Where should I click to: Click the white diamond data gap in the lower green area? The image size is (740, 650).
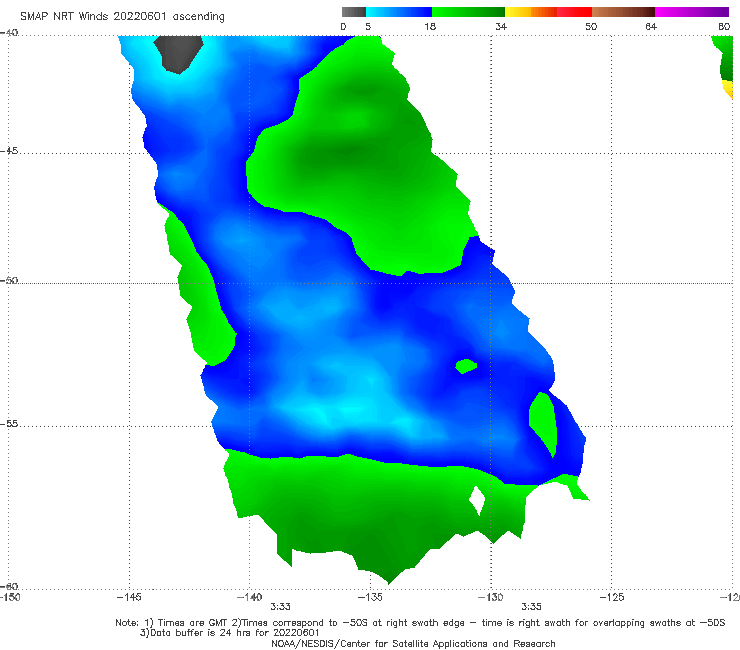click(x=477, y=500)
